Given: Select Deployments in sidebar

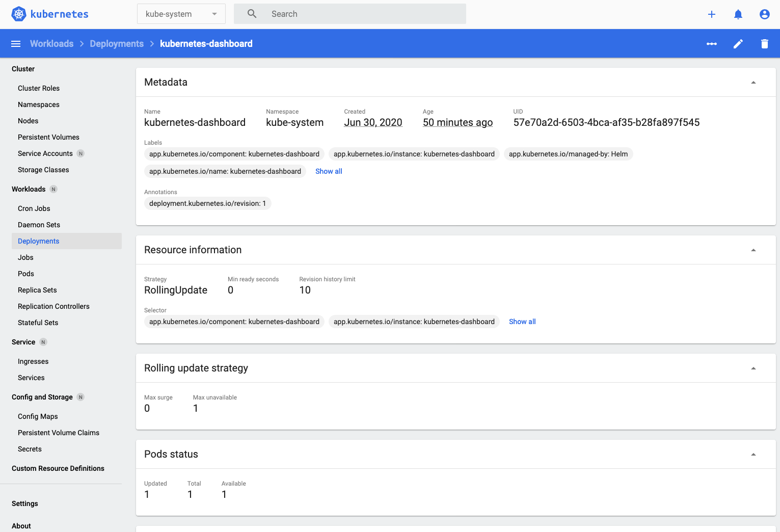Looking at the screenshot, I should tap(67, 241).
